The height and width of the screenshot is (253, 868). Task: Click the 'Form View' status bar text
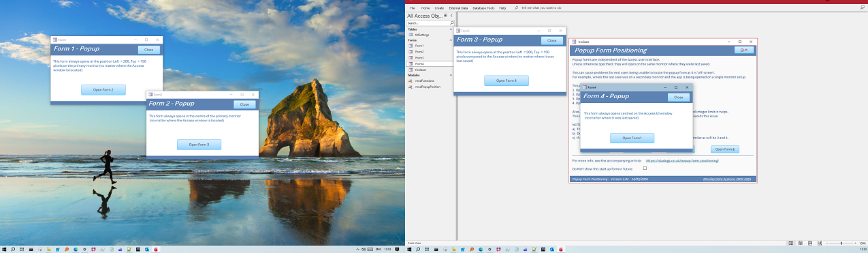coord(414,243)
